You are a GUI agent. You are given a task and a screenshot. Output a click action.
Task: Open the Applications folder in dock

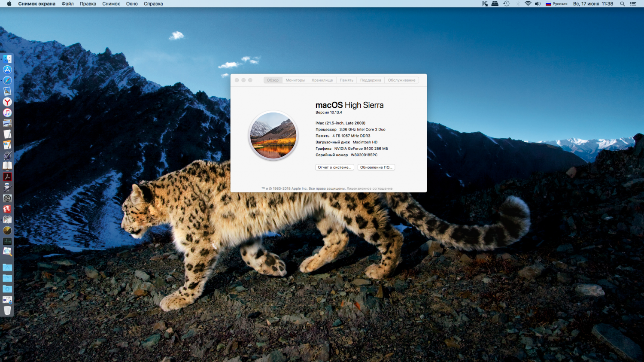coord(7,268)
